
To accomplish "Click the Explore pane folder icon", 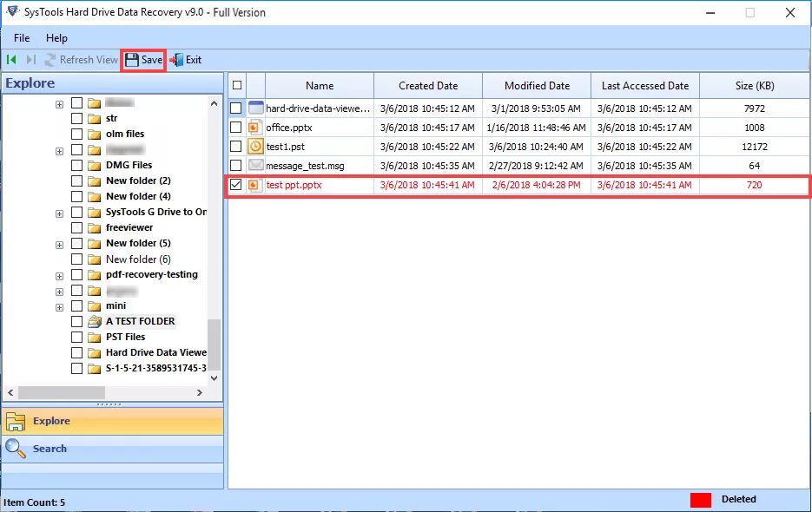I will point(16,422).
